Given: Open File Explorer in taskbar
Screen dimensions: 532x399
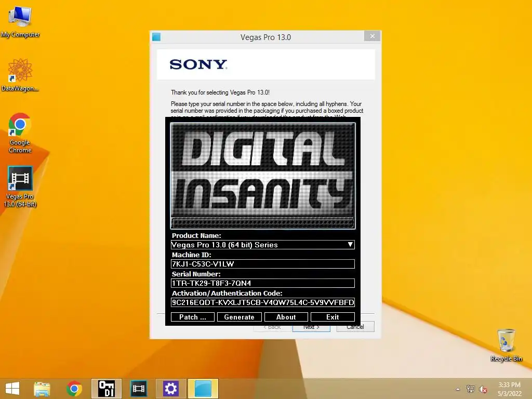Looking at the screenshot, I should [42, 389].
